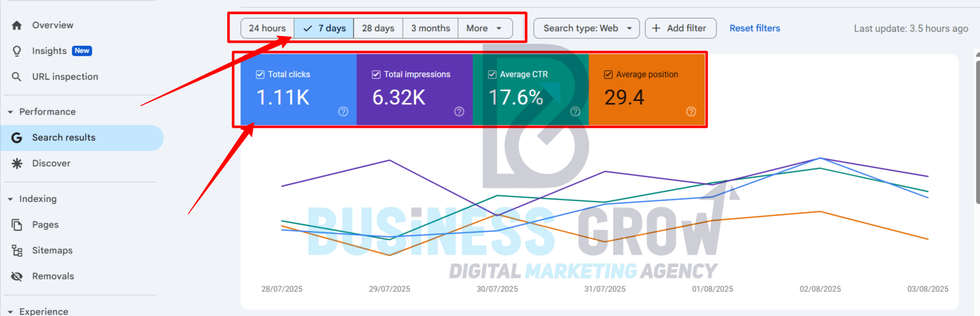
Task: Click the 29.4 average position value
Action: (624, 97)
